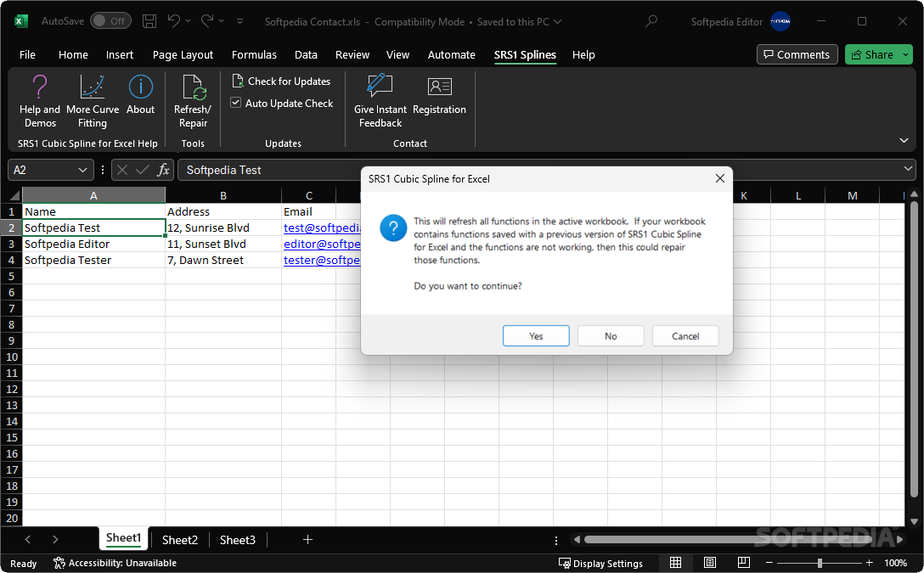Open Registration contact card

click(439, 95)
